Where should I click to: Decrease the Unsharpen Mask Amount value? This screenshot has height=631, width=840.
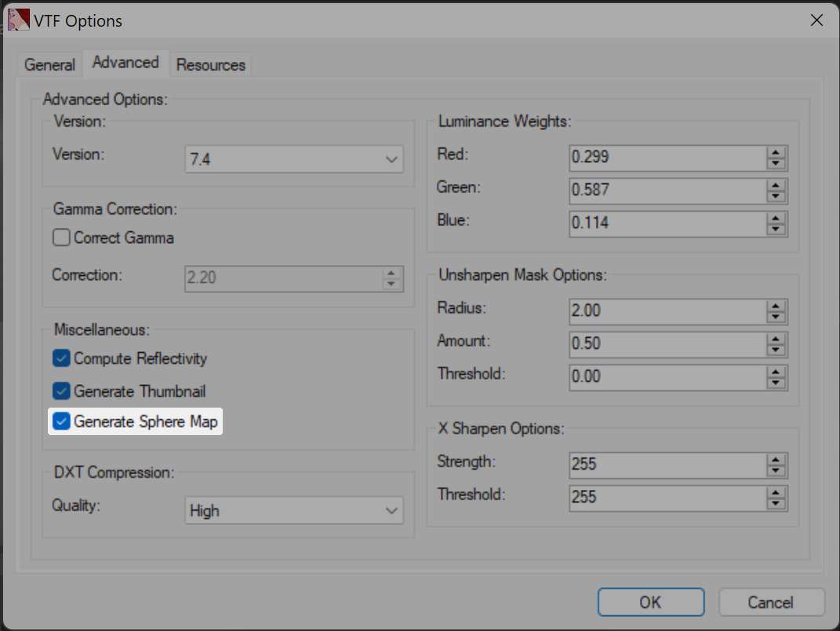(x=776, y=350)
